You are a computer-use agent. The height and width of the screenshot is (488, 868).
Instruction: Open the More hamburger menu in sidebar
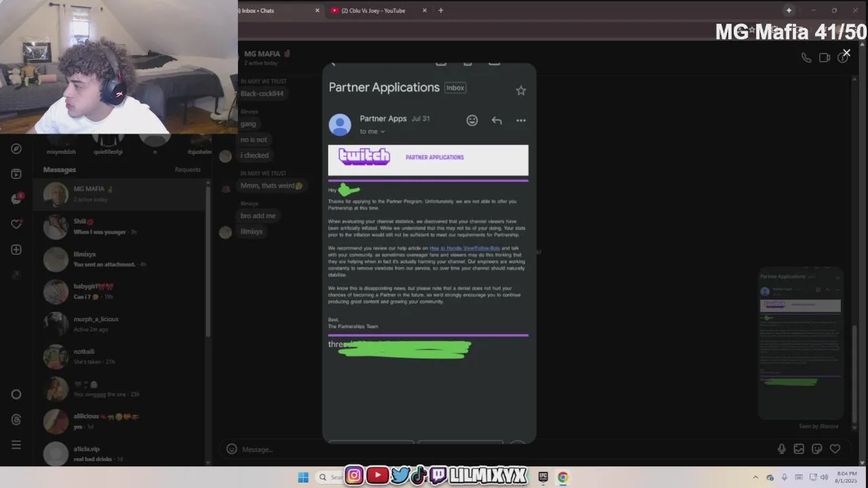[x=16, y=445]
